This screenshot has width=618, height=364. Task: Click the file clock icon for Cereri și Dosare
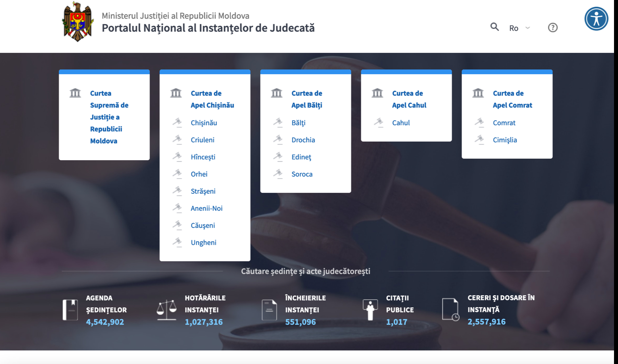click(451, 309)
